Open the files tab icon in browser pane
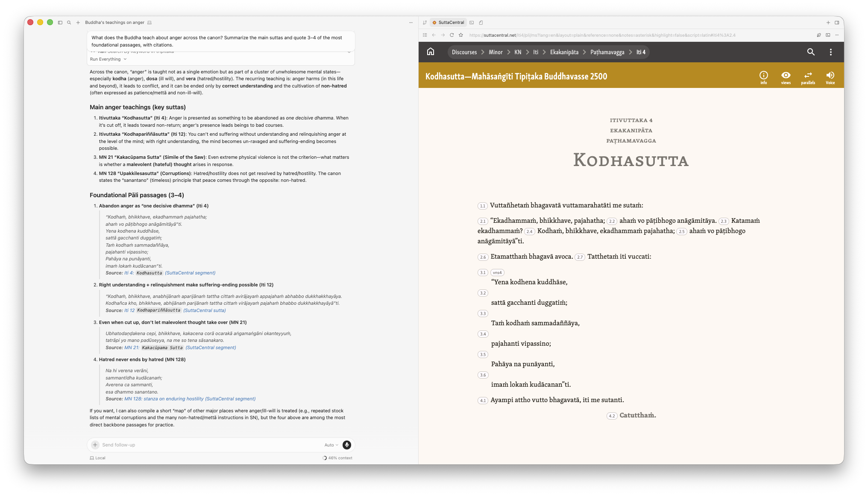This screenshot has width=868, height=496. pyautogui.click(x=481, y=23)
